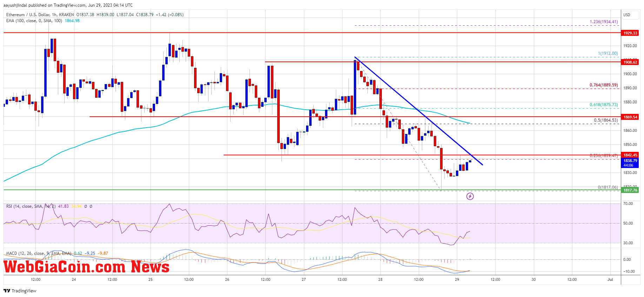Select the MACD (12, 26, close, 9, EMA, EMA) legend
Viewport: 644px width, 297px height.
click(39, 253)
